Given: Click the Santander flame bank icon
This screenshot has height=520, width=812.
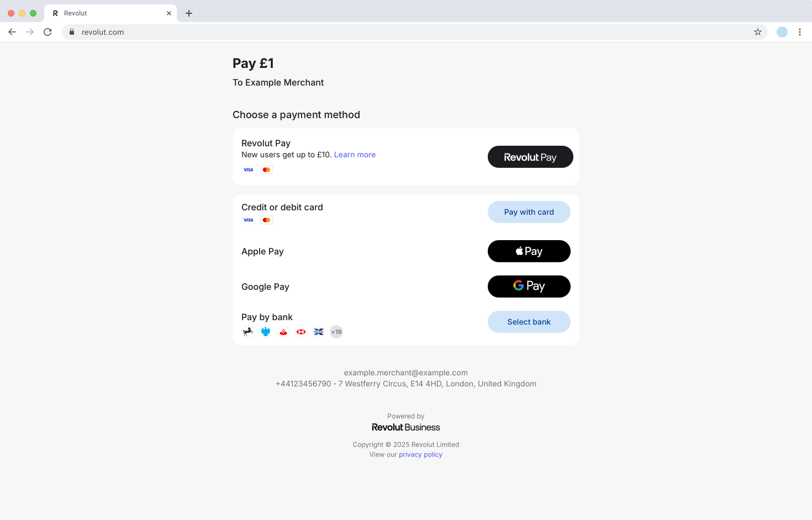Looking at the screenshot, I should click(283, 331).
